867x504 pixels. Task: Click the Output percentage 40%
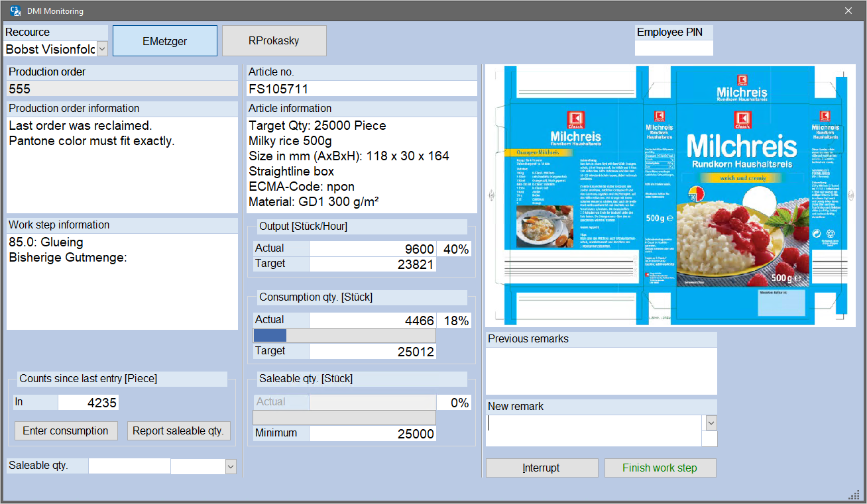point(455,249)
